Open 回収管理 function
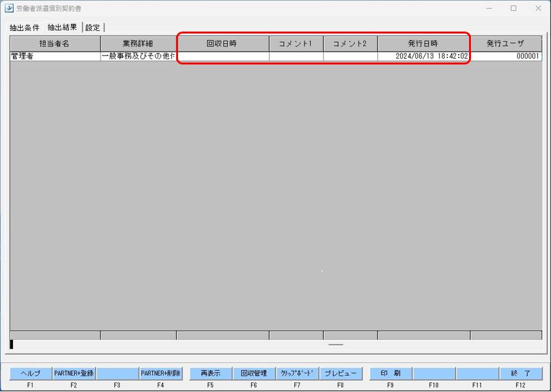 [x=254, y=373]
